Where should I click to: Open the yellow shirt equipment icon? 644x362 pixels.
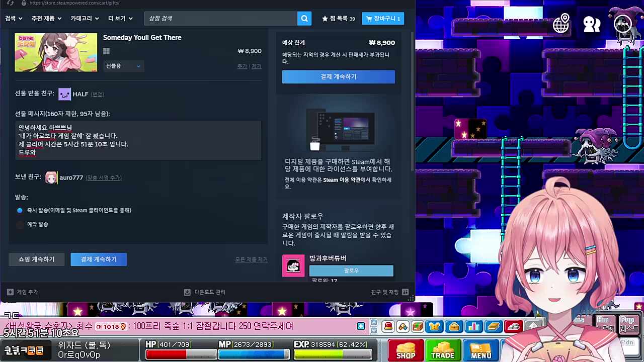(x=434, y=327)
